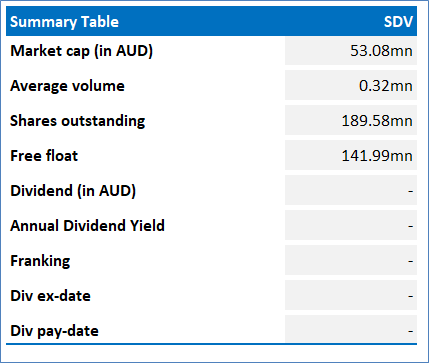Screen dimensions: 429x363
Task: Select the Div ex-date value cell
Action: pos(351,295)
